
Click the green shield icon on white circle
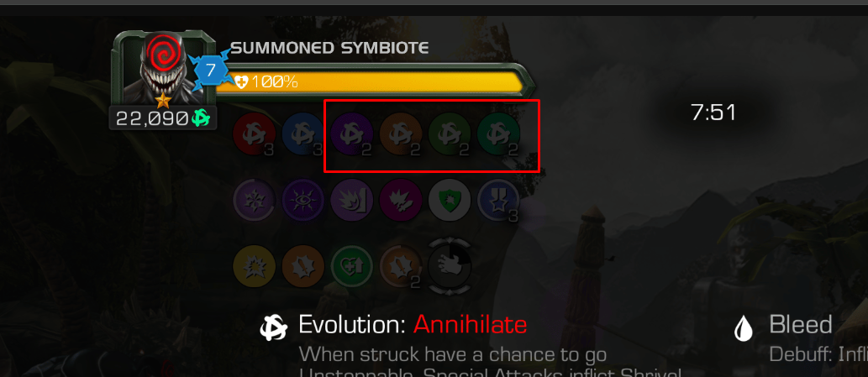(x=450, y=200)
